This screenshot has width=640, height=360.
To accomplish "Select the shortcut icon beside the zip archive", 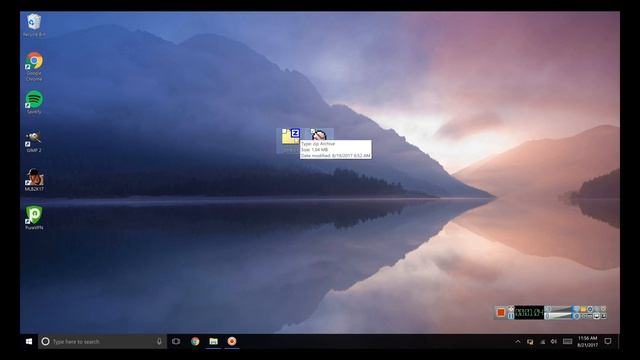I will point(318,134).
